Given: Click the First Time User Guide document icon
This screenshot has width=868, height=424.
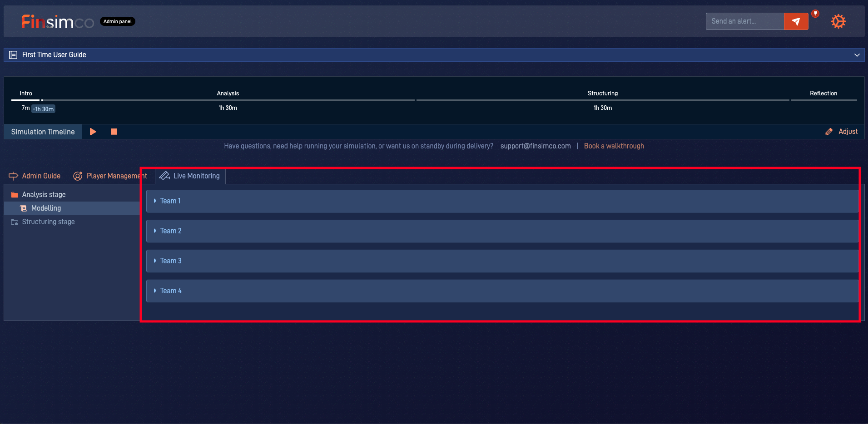Looking at the screenshot, I should [13, 55].
